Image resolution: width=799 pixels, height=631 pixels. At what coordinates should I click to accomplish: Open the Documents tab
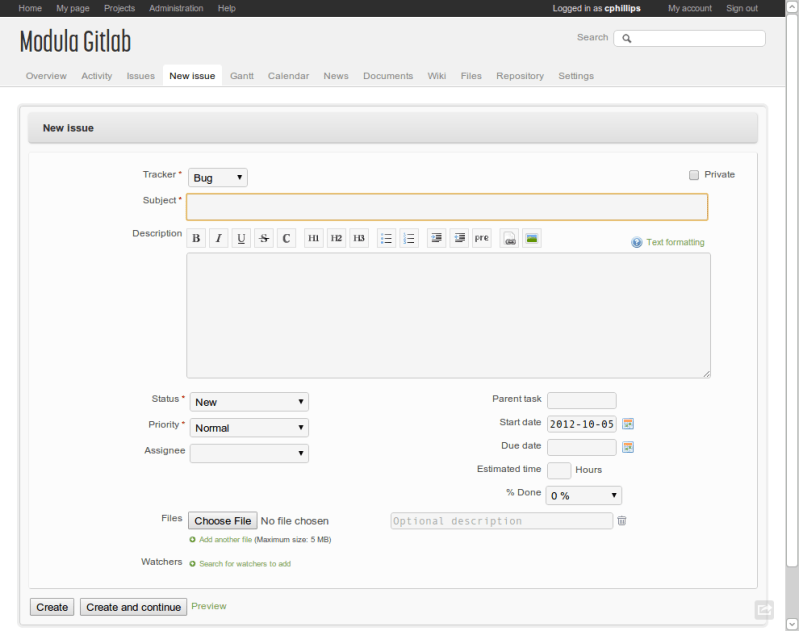pos(388,76)
